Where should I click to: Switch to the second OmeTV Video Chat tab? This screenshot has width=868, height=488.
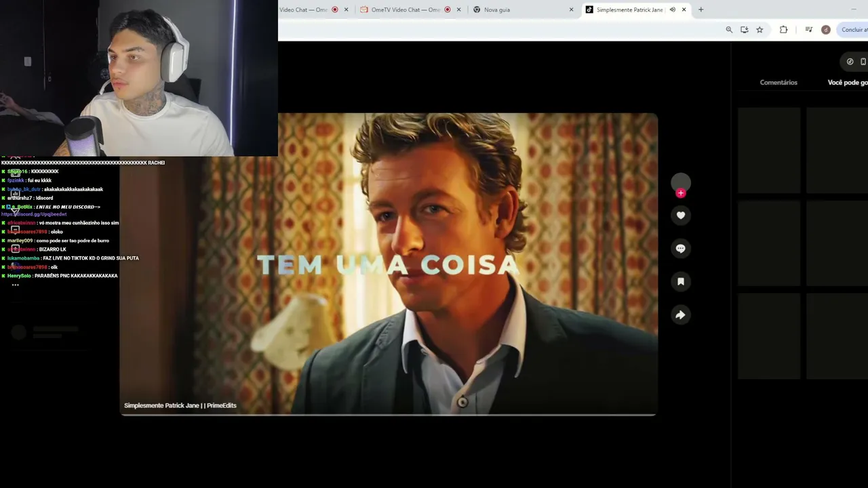pos(410,9)
